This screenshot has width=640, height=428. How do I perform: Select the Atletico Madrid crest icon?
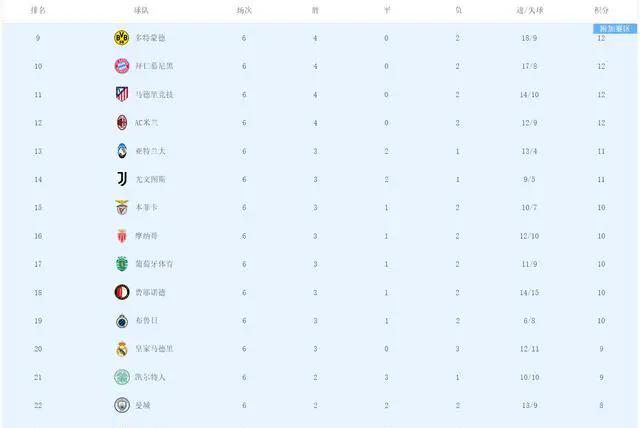pyautogui.click(x=122, y=94)
